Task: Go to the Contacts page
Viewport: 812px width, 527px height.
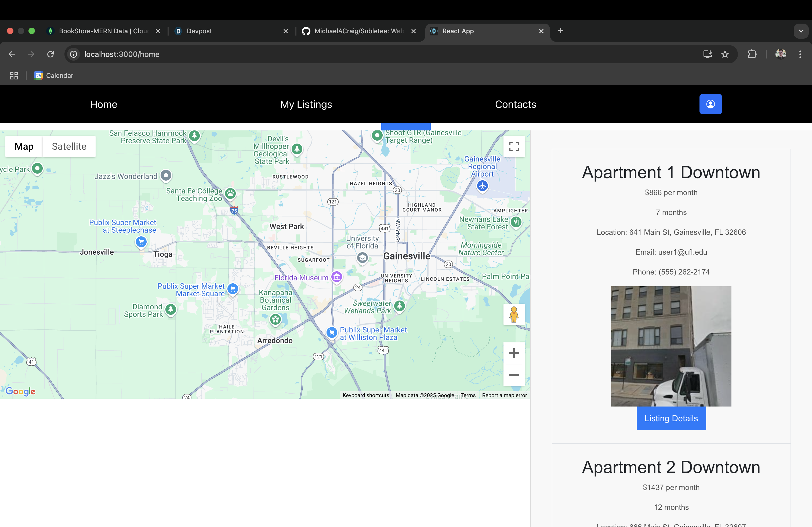Action: point(516,104)
